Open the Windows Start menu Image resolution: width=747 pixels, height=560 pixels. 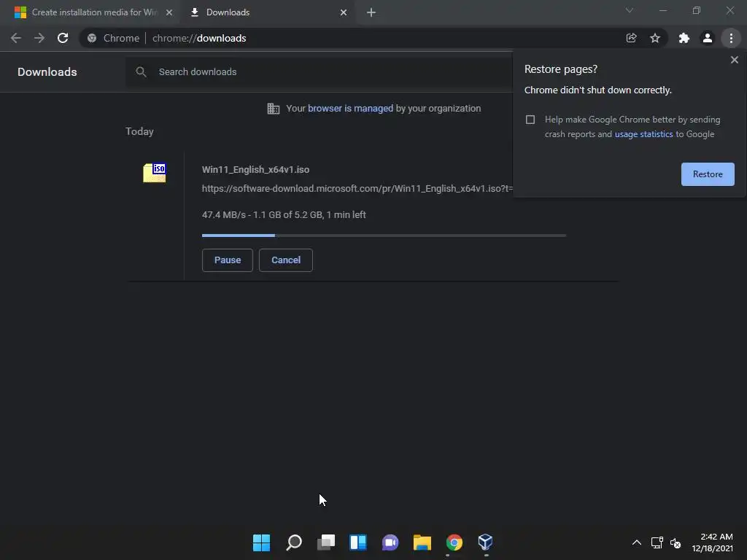pos(262,542)
